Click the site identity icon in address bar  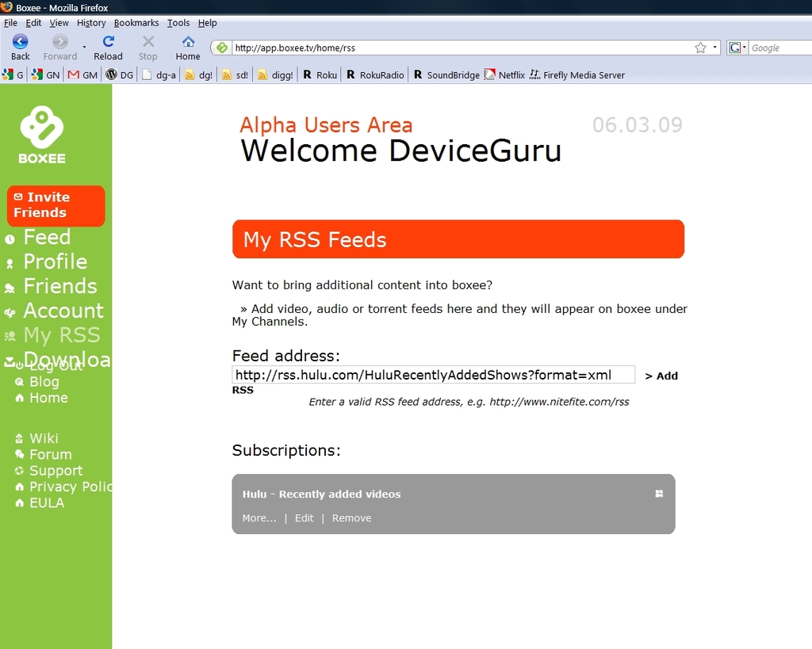222,48
